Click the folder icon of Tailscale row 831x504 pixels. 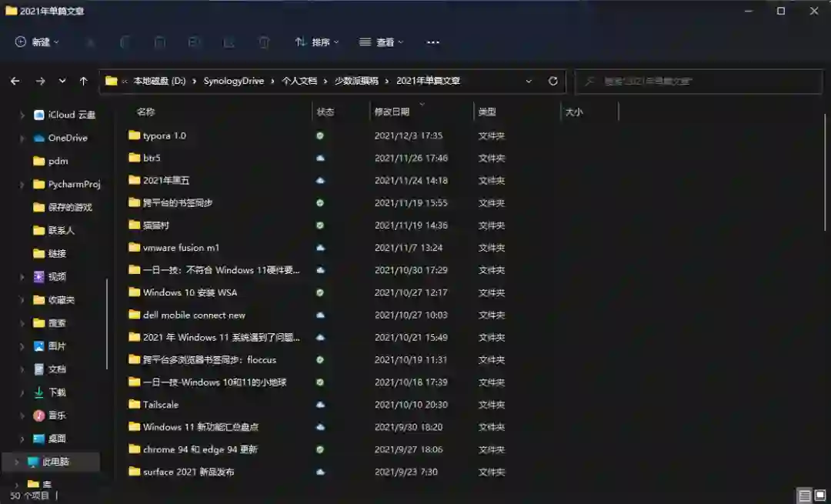tap(134, 405)
